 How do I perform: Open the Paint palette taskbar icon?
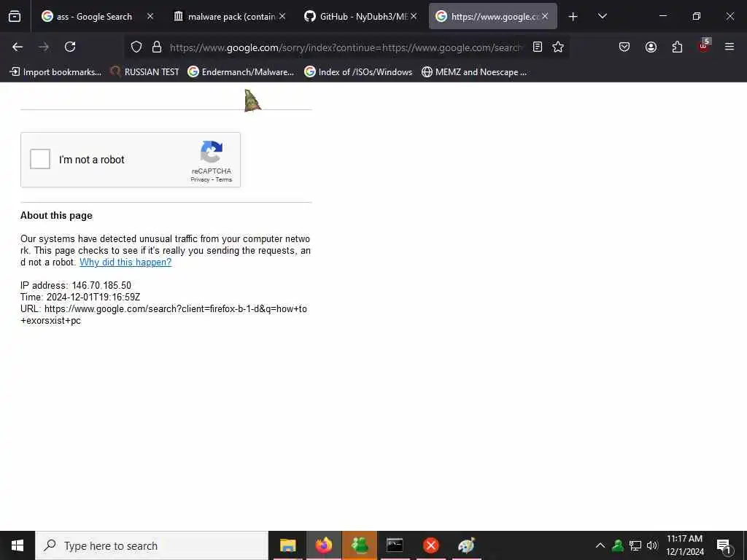[466, 545]
